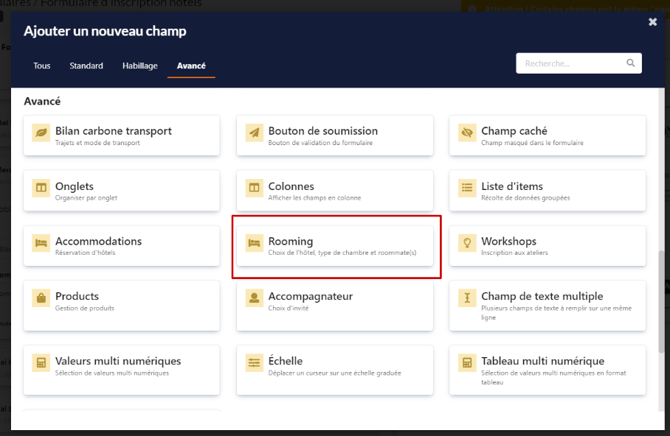Select the Habillage tab
670x436 pixels.
pyautogui.click(x=140, y=66)
